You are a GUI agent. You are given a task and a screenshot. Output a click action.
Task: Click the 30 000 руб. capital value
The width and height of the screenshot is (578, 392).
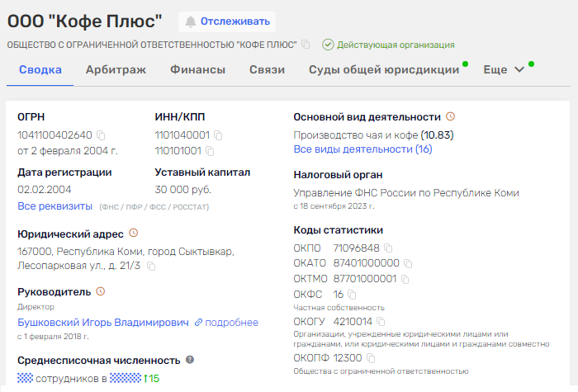182,189
